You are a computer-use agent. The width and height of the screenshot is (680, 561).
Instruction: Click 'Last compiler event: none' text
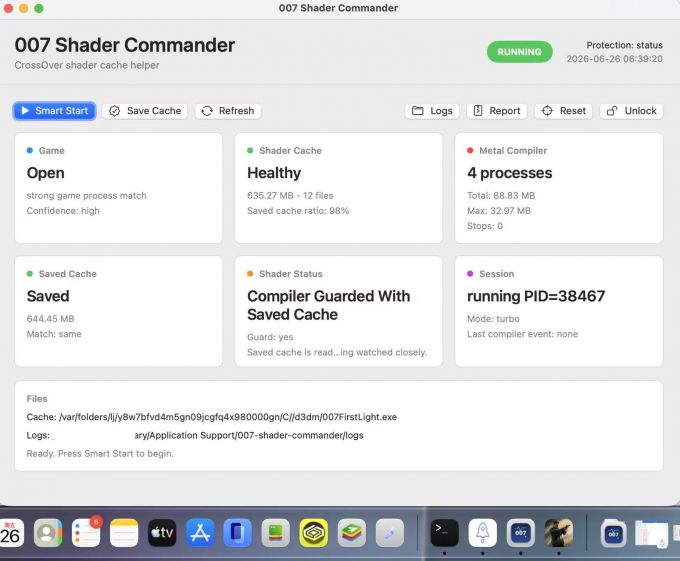tap(523, 334)
